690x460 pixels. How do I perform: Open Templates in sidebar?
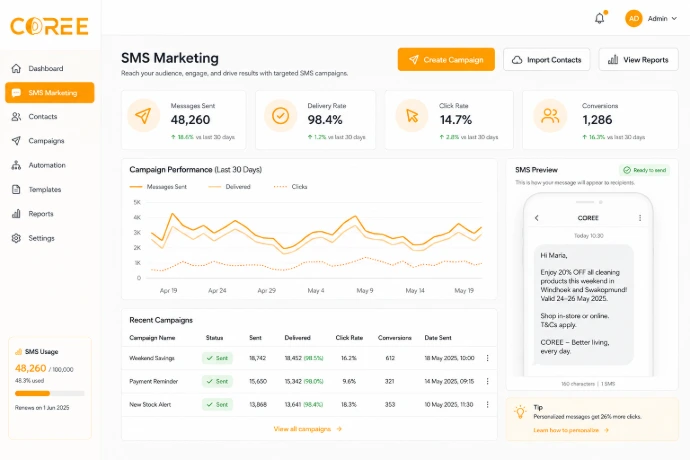point(45,189)
